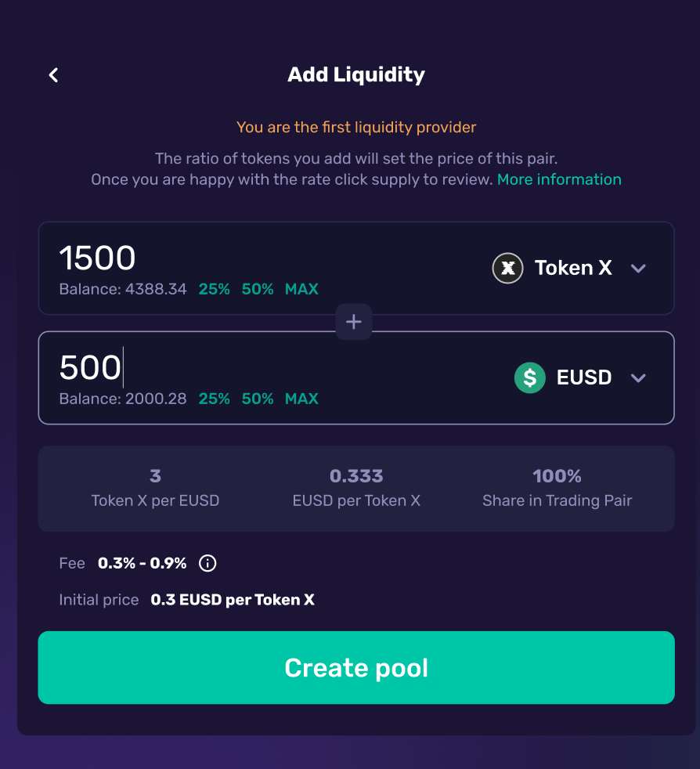Click the EUSD dollar logo icon
Image resolution: width=700 pixels, height=769 pixels.
529,378
